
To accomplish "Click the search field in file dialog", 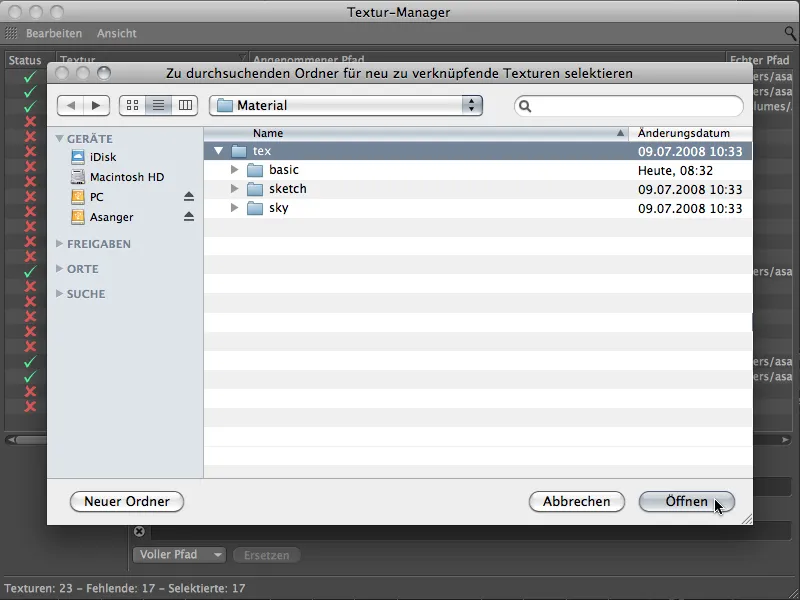I will 629,106.
